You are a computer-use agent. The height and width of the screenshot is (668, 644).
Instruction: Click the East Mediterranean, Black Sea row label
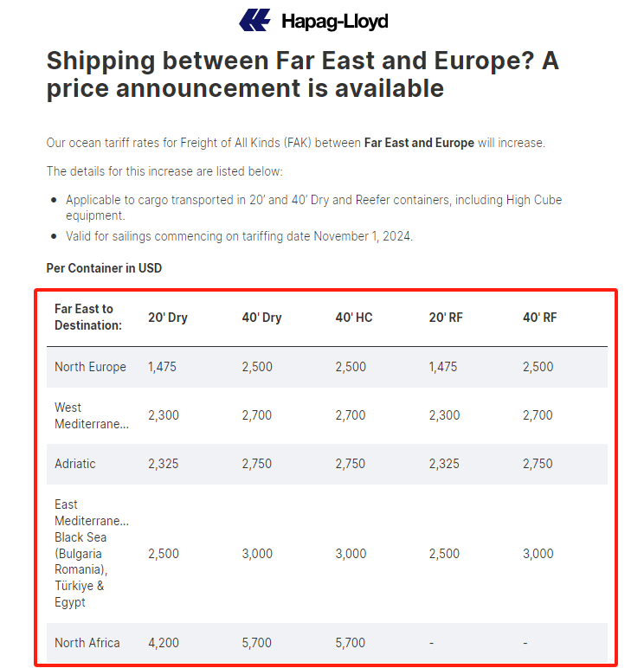click(91, 554)
